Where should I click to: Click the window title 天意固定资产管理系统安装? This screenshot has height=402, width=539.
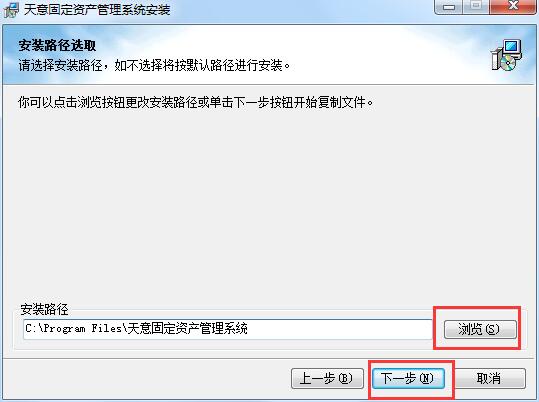pos(97,9)
